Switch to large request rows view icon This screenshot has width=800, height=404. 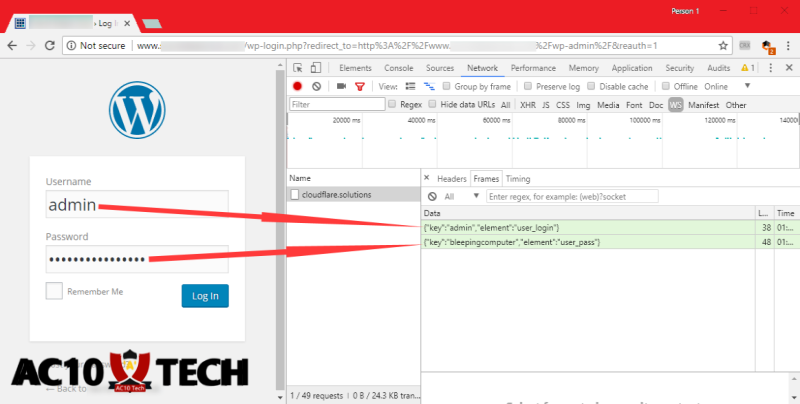click(410, 86)
